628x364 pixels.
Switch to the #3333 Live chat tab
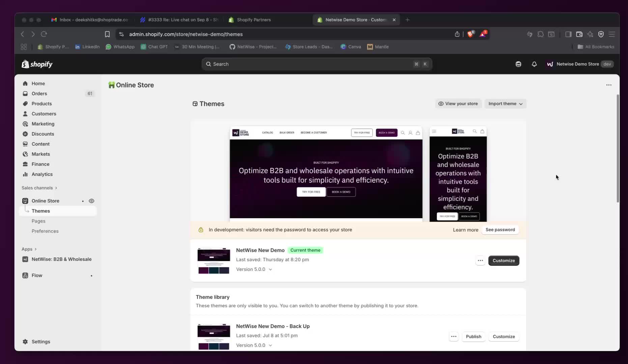(x=179, y=20)
